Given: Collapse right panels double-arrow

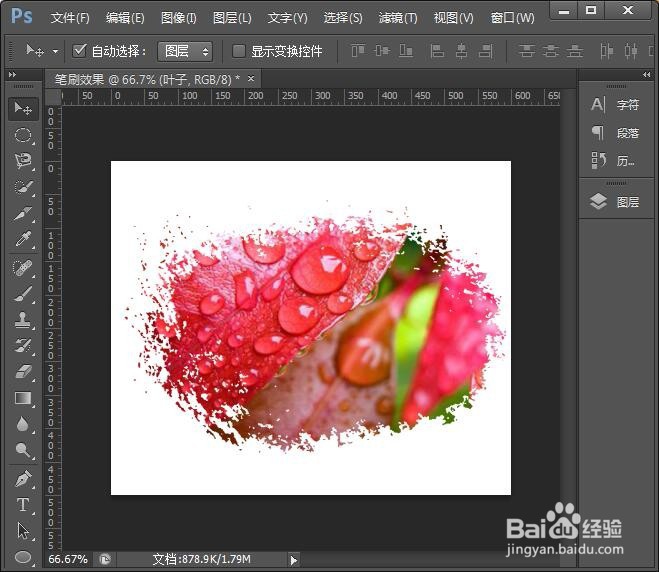Looking at the screenshot, I should coord(647,74).
